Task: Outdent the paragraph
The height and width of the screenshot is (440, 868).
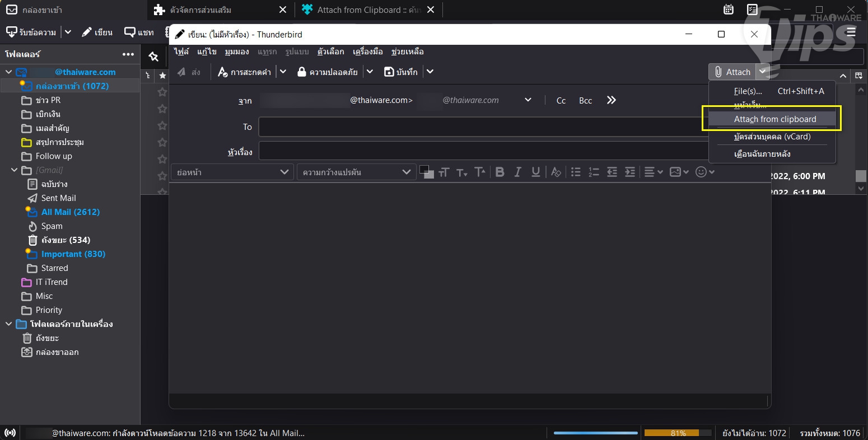Action: click(x=612, y=172)
